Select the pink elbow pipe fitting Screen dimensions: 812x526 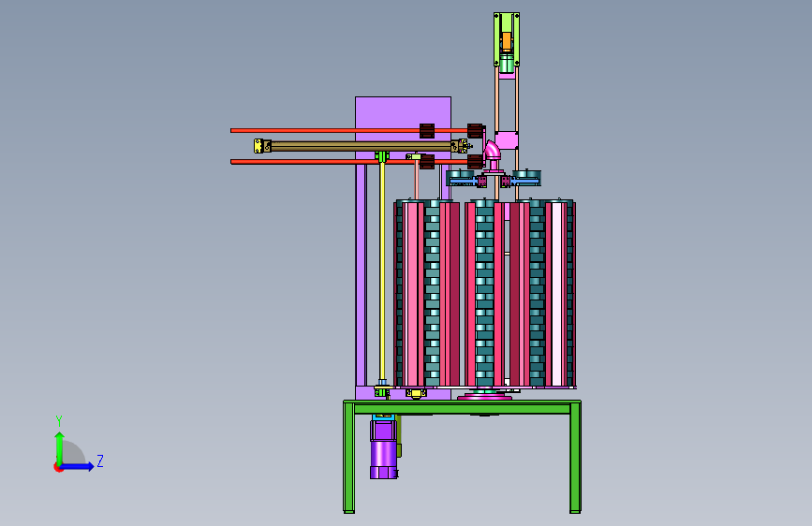pyautogui.click(x=492, y=152)
